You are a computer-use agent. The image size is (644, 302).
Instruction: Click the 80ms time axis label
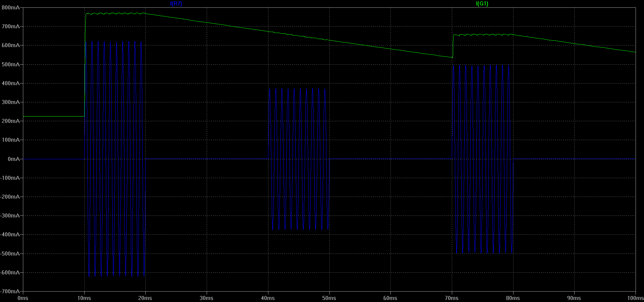[513, 298]
